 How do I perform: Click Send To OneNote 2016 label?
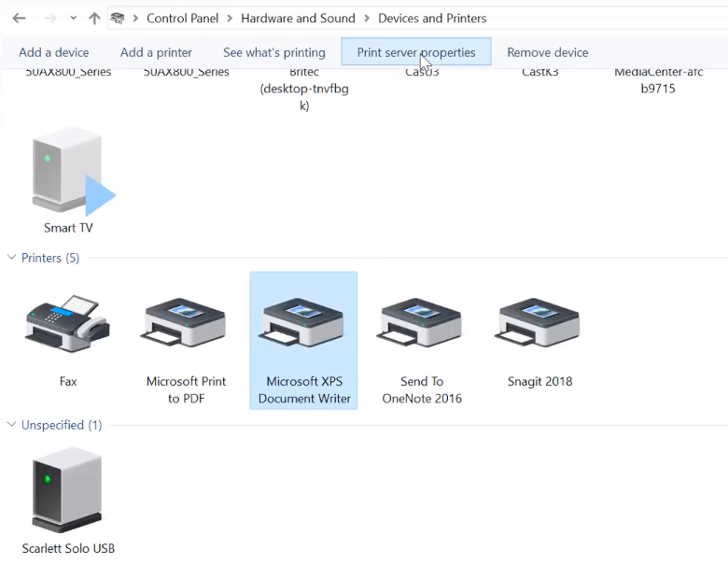point(422,389)
